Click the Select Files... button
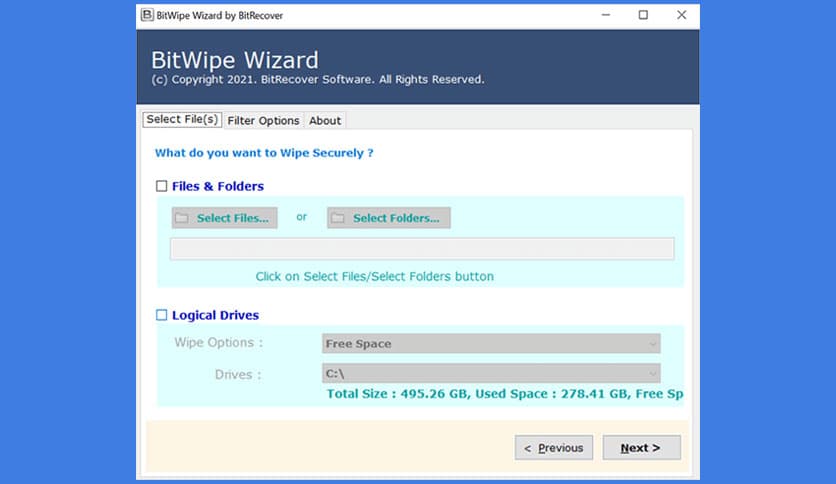Viewport: 836px width, 484px height. point(224,218)
